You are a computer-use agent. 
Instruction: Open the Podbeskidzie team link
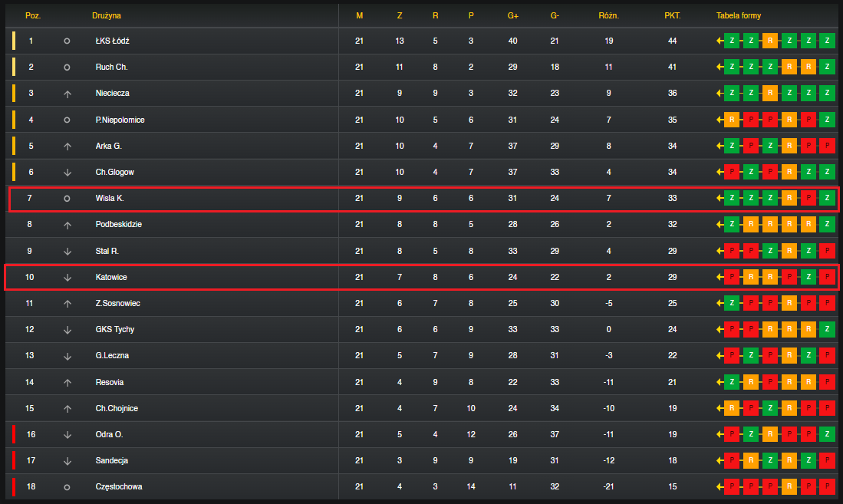point(119,224)
